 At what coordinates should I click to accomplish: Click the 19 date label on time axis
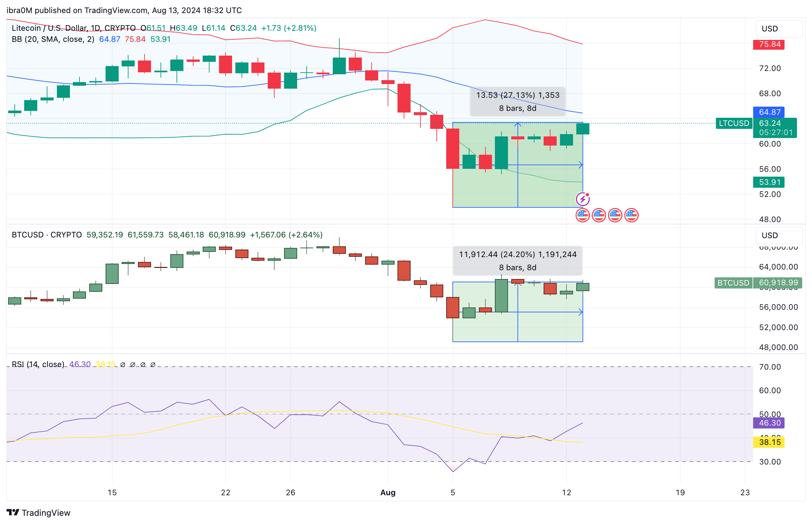[680, 492]
